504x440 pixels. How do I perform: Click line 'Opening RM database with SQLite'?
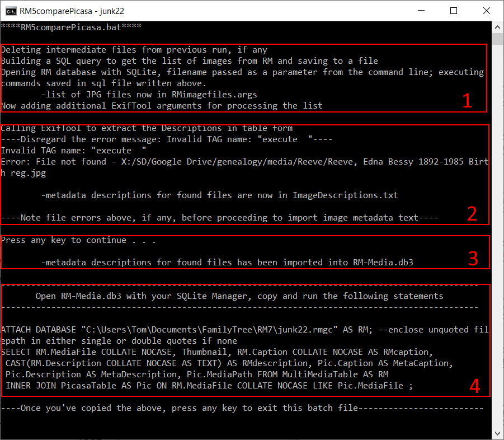pyautogui.click(x=242, y=72)
